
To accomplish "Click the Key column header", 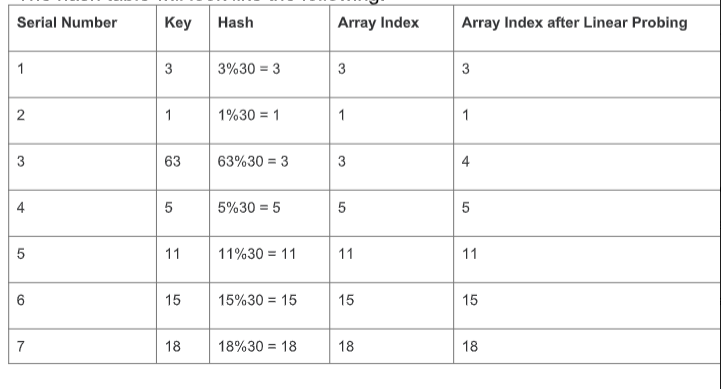I will click(x=177, y=23).
